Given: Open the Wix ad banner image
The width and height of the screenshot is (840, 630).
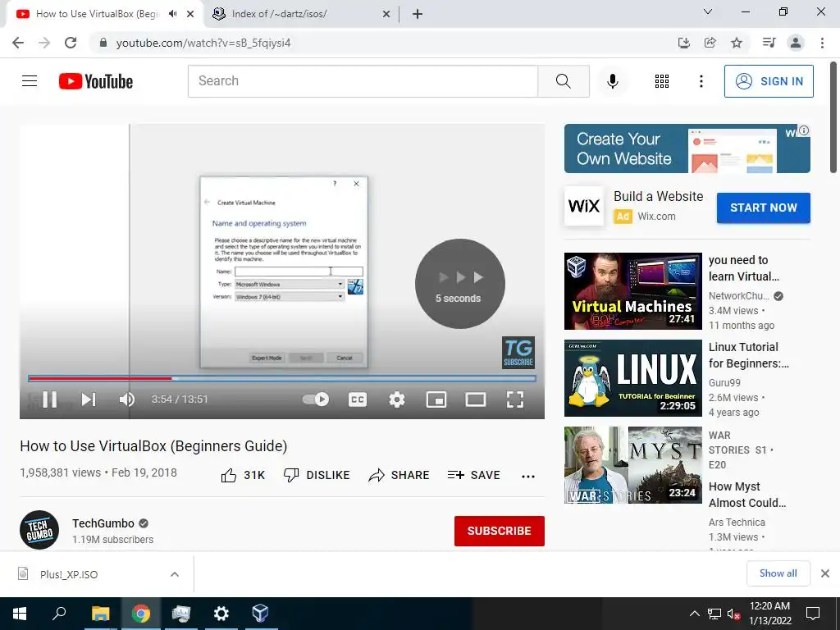Looking at the screenshot, I should (687, 148).
